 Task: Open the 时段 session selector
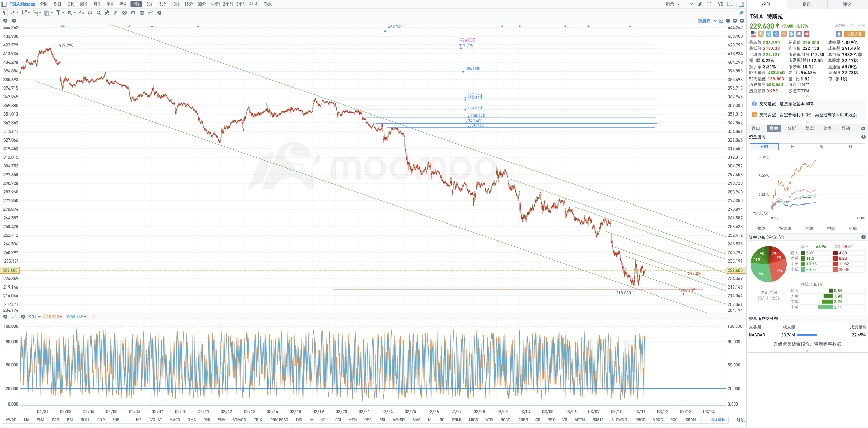[741, 420]
